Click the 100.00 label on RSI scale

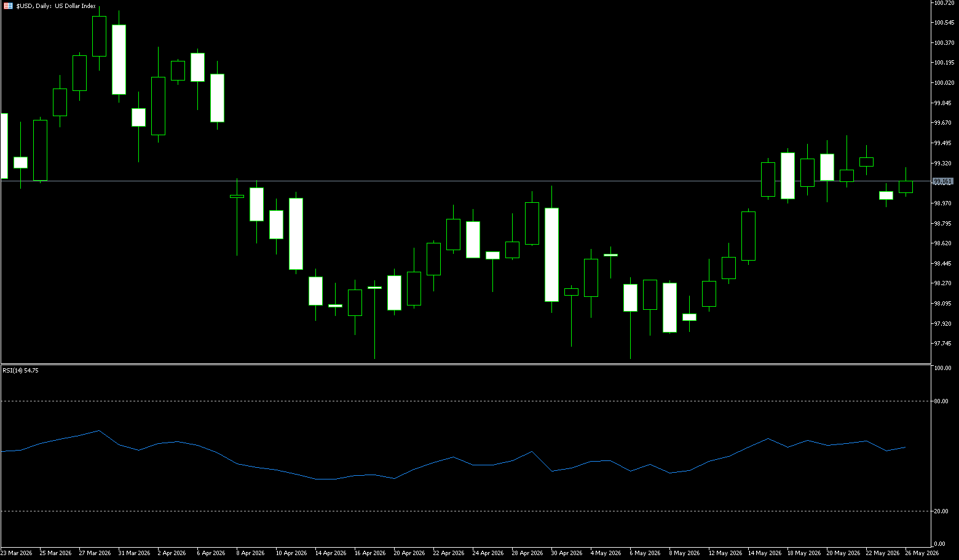point(941,368)
